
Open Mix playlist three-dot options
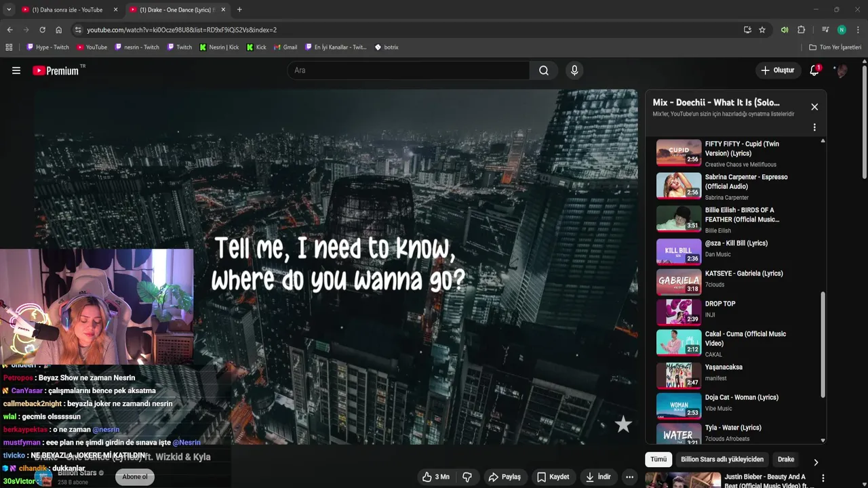click(x=814, y=127)
